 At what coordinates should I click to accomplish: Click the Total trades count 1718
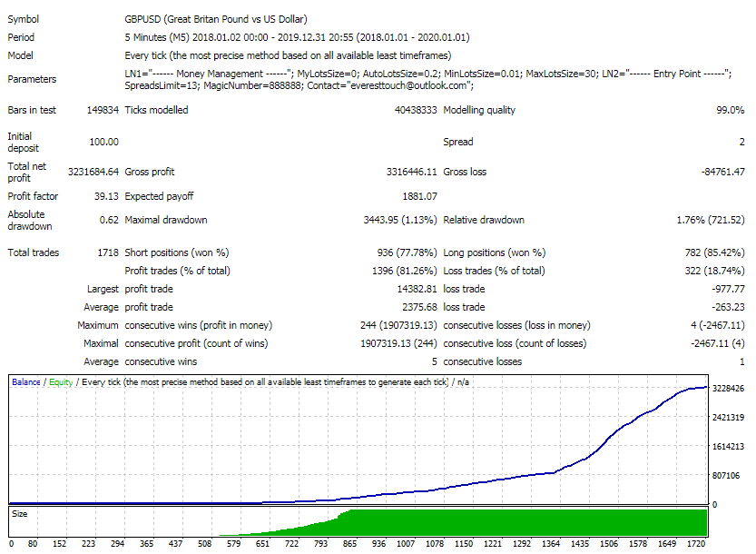(x=108, y=252)
